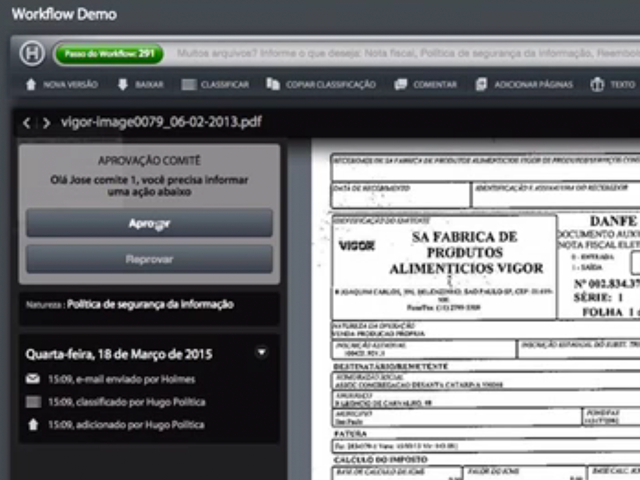
Task: Click file name vigor-image0079_06-02-2013.pdf
Action: pos(161,122)
